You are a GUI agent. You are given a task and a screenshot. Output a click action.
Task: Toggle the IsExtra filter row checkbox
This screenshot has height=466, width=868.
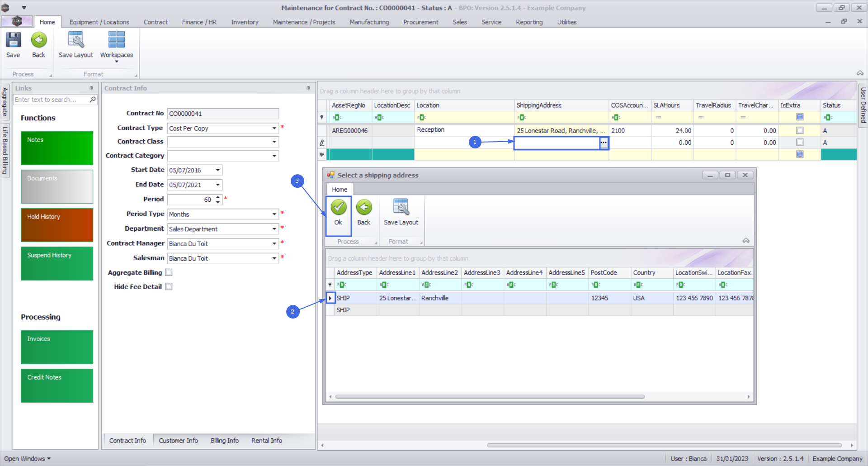pos(800,117)
